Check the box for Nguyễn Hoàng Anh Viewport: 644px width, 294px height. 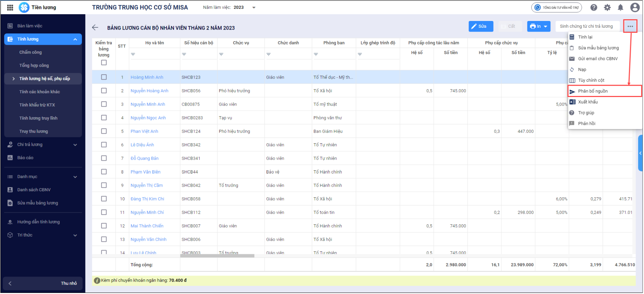(x=104, y=91)
